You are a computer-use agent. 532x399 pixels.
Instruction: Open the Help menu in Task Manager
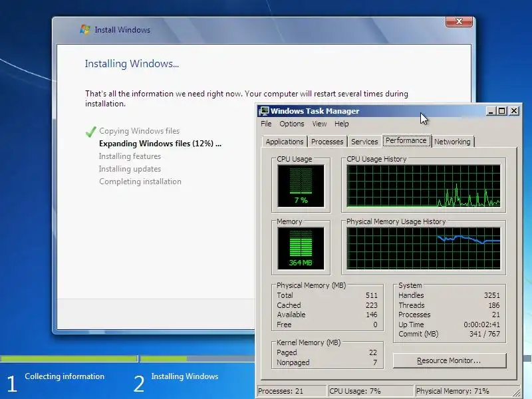tap(342, 124)
